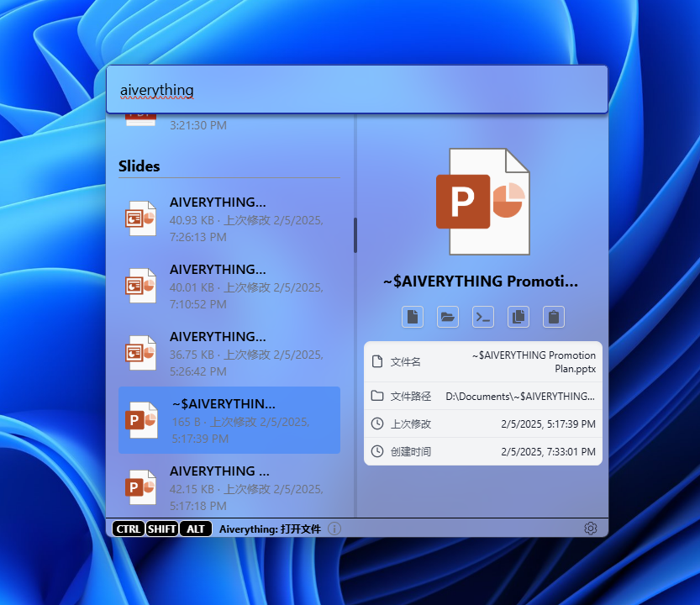This screenshot has width=700, height=605.
Task: Click file icon of 7:10:52 PM result
Action: click(140, 286)
